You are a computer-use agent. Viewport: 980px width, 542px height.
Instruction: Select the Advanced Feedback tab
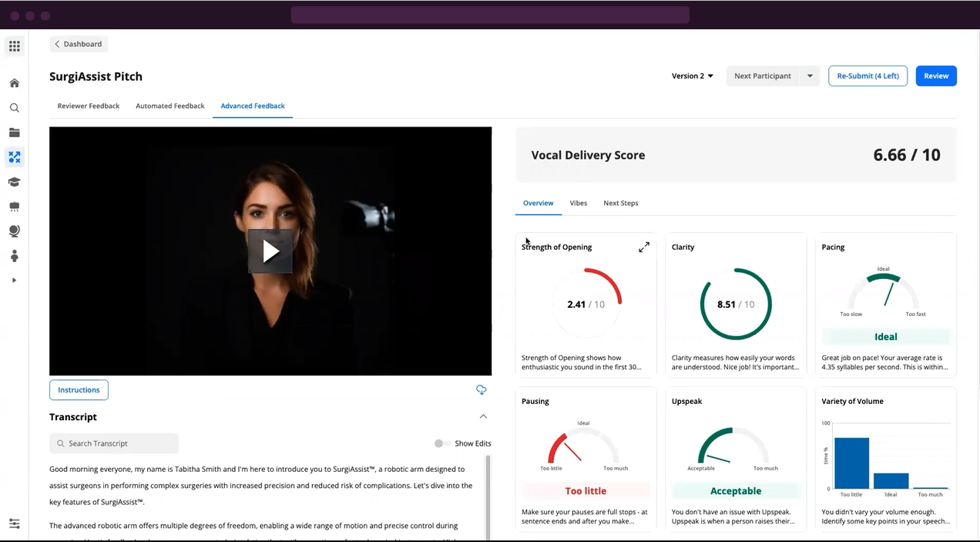[x=253, y=106]
